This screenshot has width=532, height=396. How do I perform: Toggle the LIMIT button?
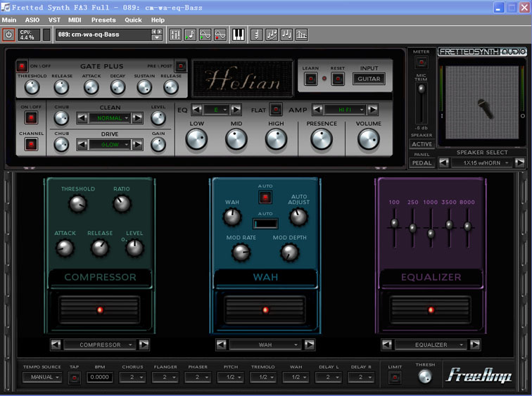click(x=395, y=377)
